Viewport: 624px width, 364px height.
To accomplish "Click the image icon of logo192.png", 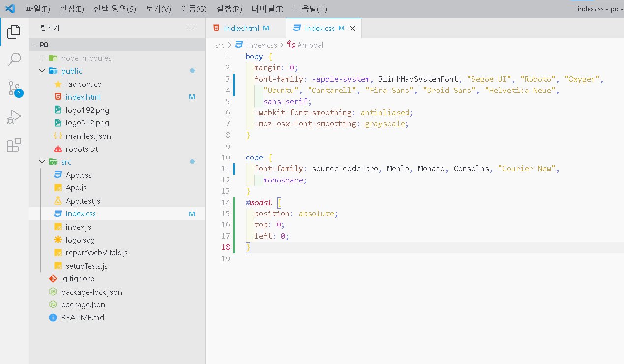I will pos(58,110).
